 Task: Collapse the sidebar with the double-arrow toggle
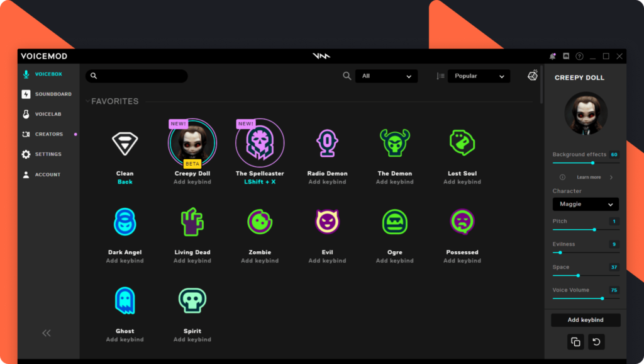point(46,333)
